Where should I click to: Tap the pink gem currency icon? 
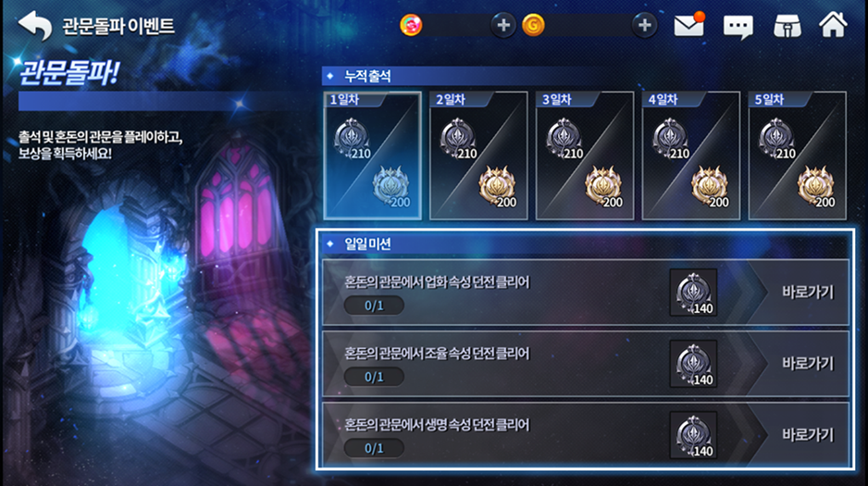pyautogui.click(x=411, y=26)
